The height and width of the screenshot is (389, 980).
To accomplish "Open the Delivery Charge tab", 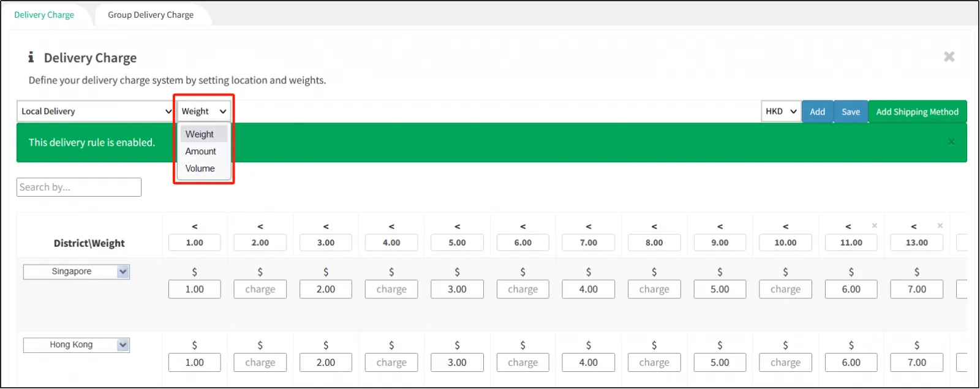I will [44, 15].
